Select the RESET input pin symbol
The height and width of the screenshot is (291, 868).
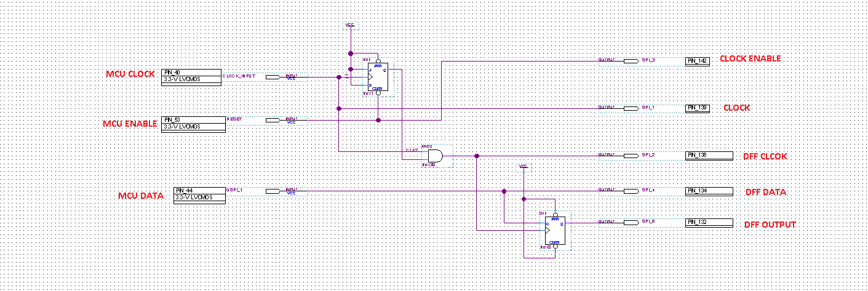click(273, 119)
